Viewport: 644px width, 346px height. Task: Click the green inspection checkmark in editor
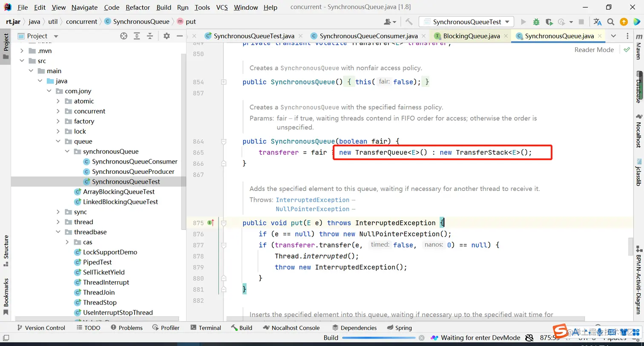[x=627, y=49]
